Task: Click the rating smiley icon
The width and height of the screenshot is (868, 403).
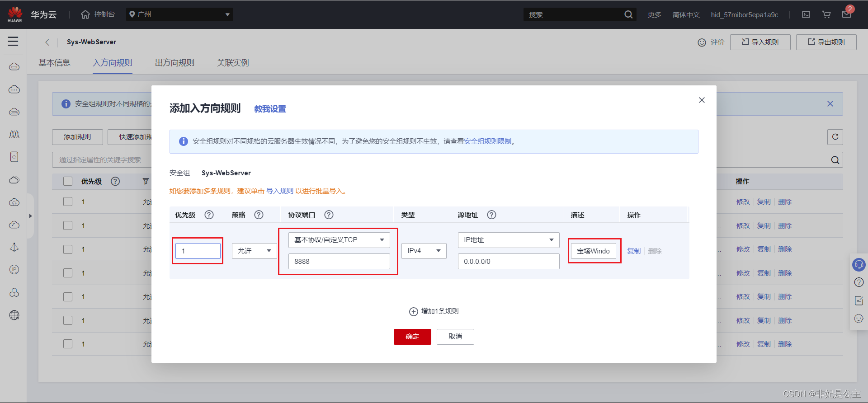Action: coord(702,42)
